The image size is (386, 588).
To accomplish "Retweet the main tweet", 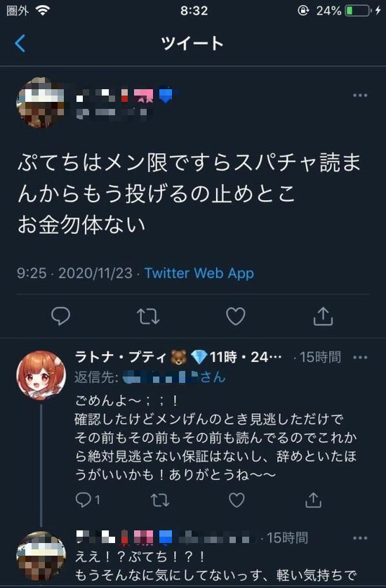I will coord(148,316).
